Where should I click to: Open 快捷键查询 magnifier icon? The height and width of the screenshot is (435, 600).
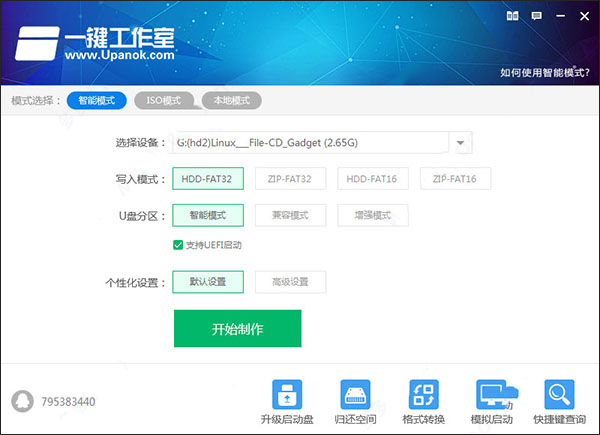(559, 394)
